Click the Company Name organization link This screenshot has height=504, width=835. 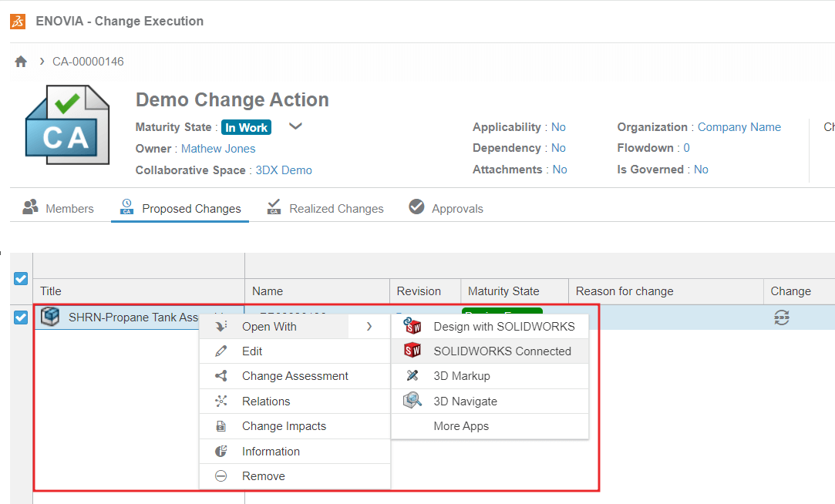[x=739, y=127]
